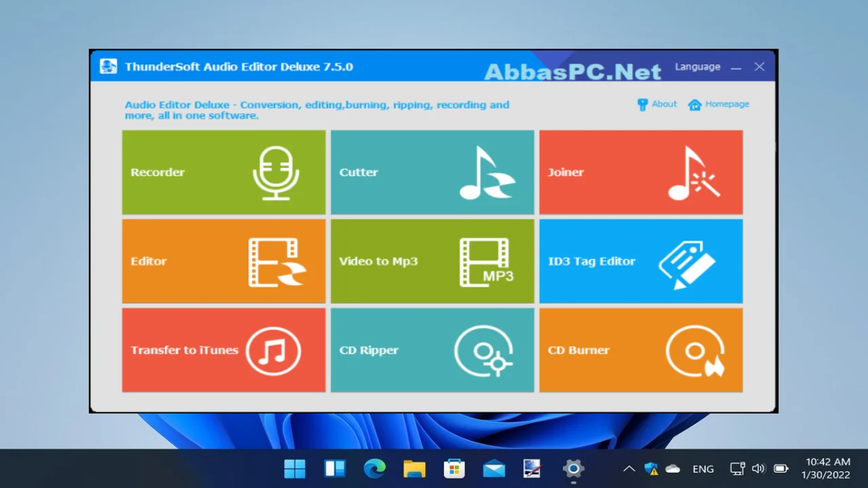868x488 pixels.
Task: Click the Transfer to iTunes music icon
Action: (273, 351)
